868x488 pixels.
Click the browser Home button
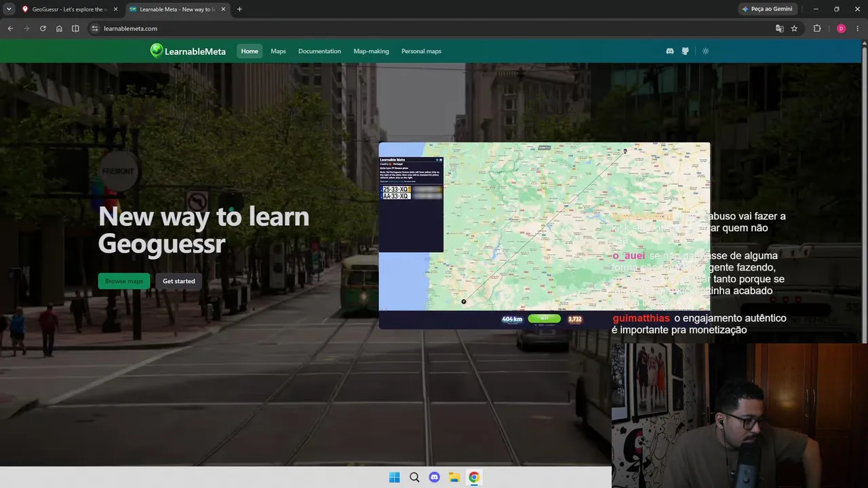[x=59, y=28]
